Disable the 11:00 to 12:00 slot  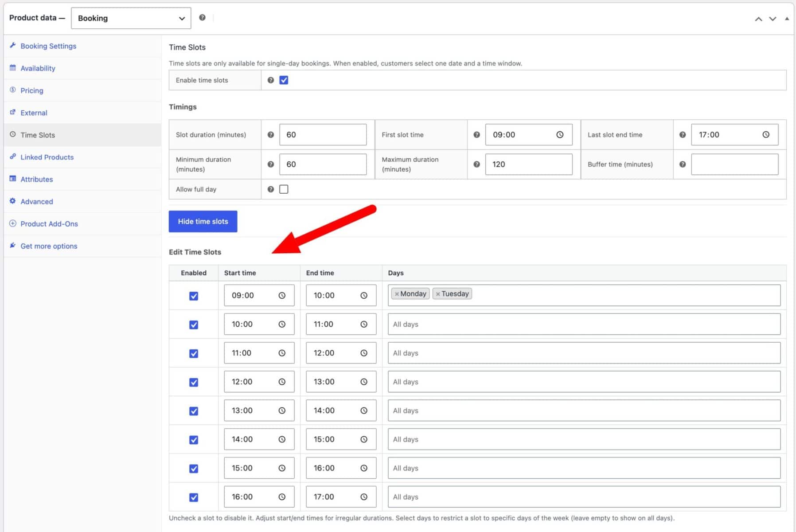coord(194,354)
